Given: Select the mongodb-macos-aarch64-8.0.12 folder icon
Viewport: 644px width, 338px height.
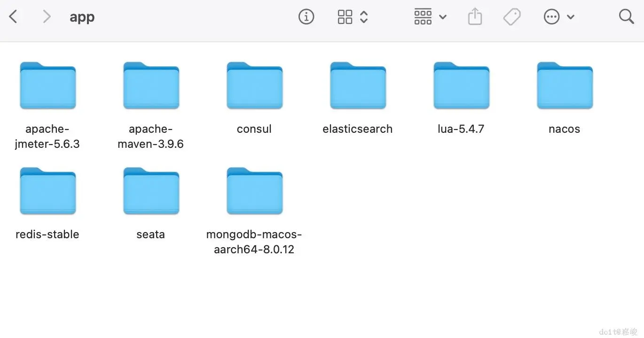Looking at the screenshot, I should tap(254, 191).
